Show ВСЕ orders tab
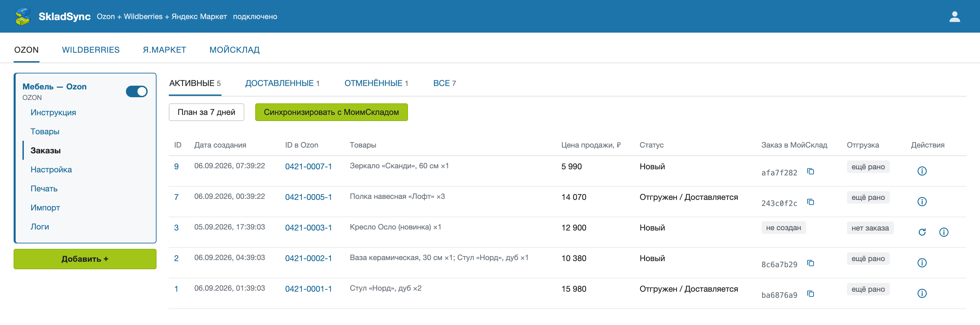Image resolution: width=980 pixels, height=325 pixels. (x=444, y=83)
